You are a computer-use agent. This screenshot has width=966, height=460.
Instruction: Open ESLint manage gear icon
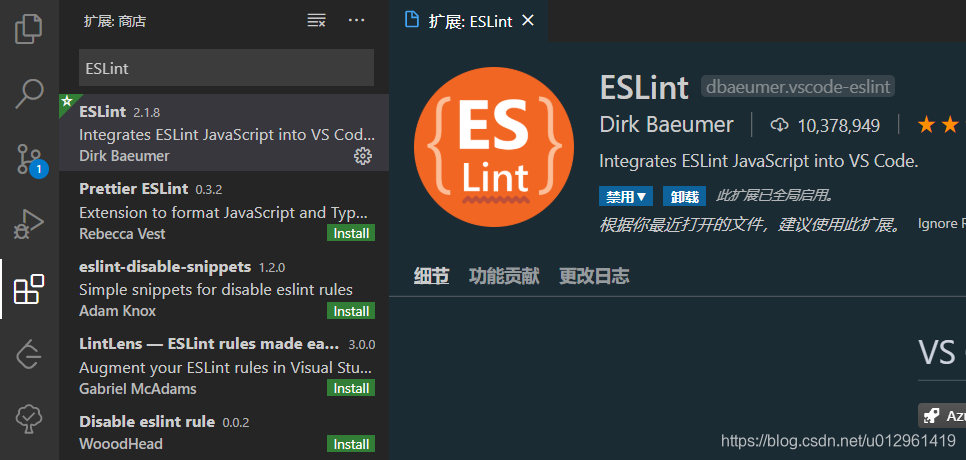click(363, 156)
